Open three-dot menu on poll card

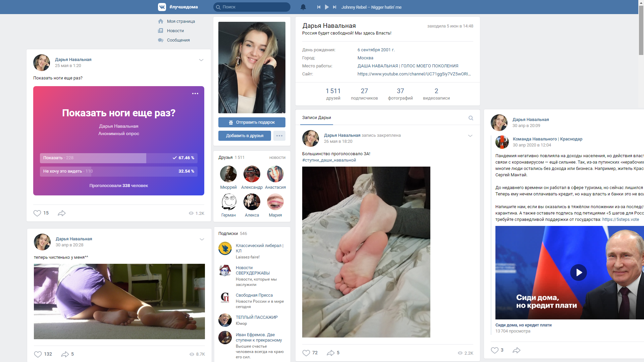pos(195,94)
